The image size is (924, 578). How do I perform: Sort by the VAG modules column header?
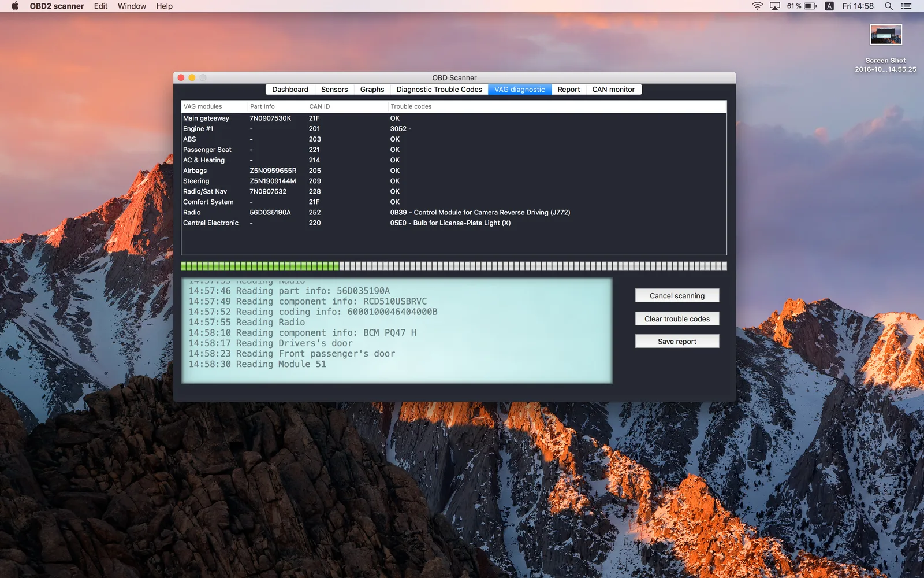tap(214, 106)
